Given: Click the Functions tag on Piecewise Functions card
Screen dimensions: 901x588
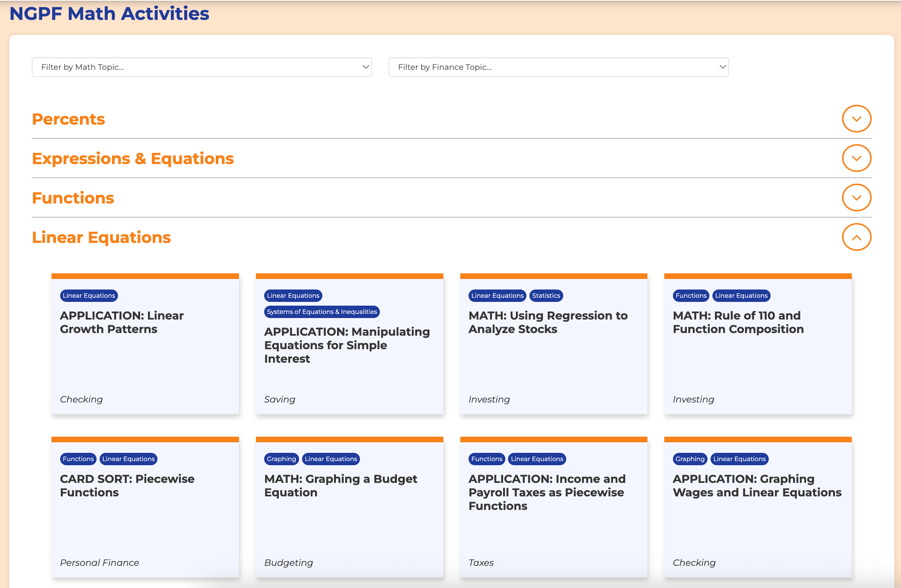Looking at the screenshot, I should point(78,458).
